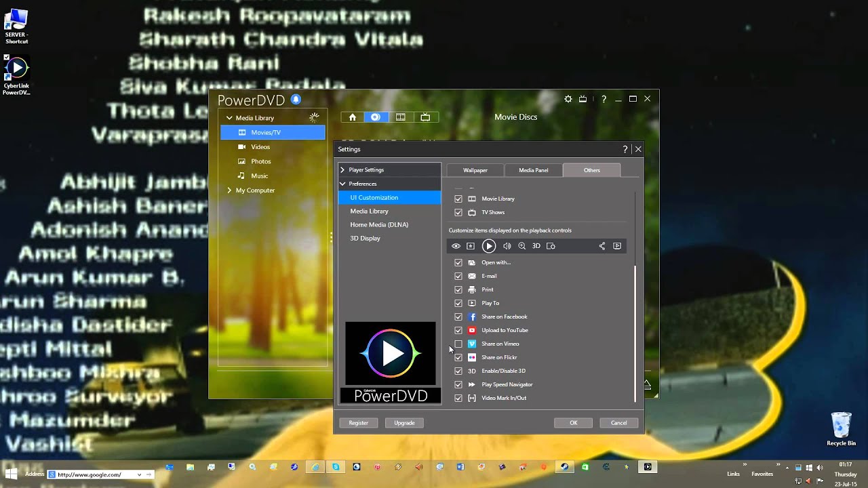Uncheck the Movie Library checkbox
The width and height of the screenshot is (868, 488).
pos(458,199)
